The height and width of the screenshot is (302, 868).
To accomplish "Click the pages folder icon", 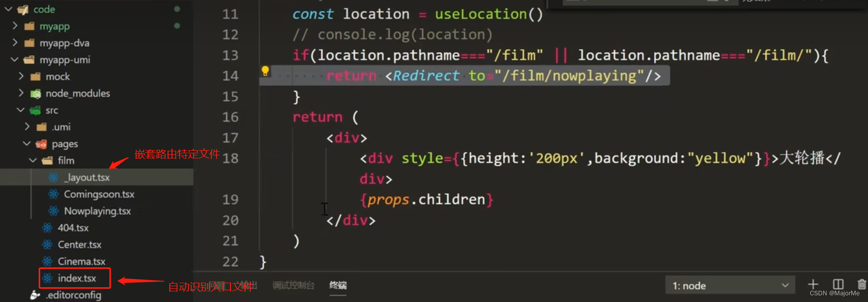I will (x=41, y=144).
